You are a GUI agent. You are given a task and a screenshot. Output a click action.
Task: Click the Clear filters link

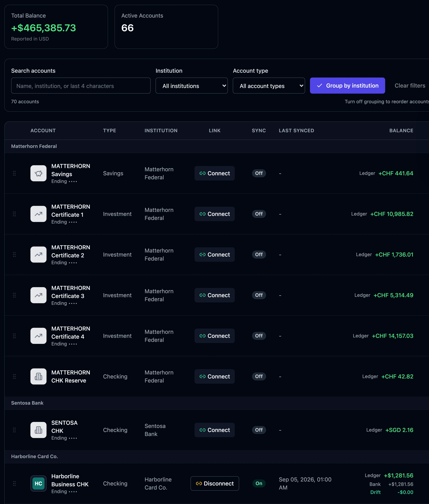click(x=410, y=86)
